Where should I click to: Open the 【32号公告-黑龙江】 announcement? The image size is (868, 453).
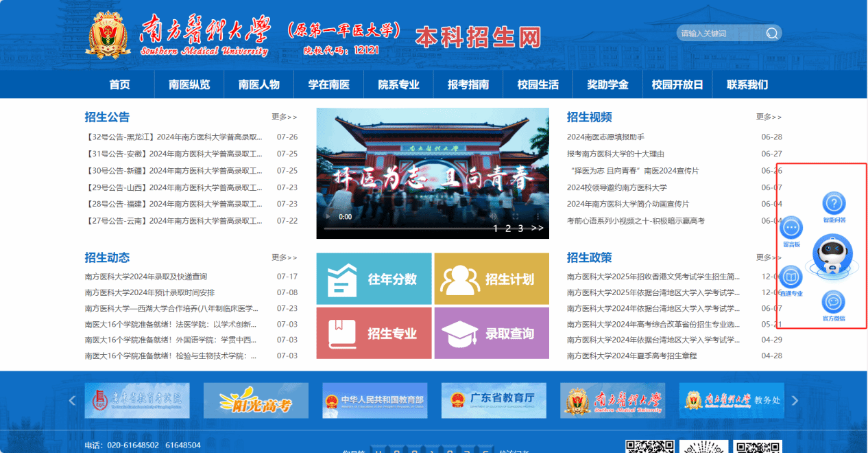pyautogui.click(x=174, y=137)
